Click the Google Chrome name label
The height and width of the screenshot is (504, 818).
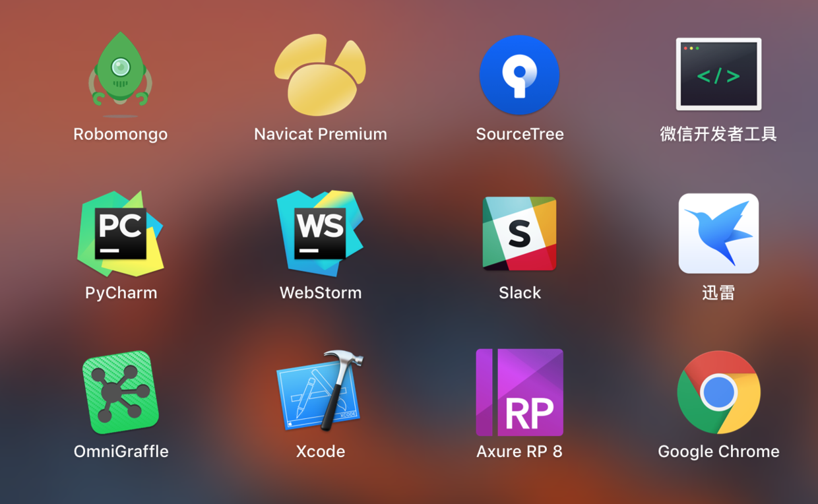(718, 452)
